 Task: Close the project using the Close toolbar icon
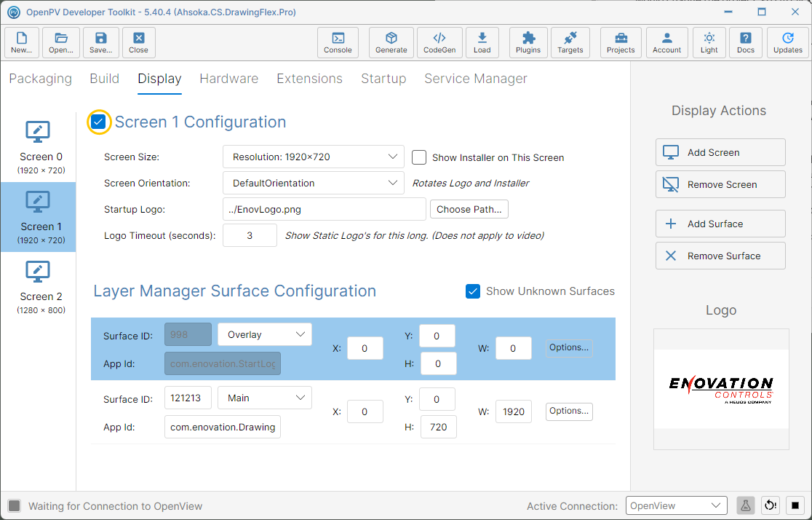(139, 42)
